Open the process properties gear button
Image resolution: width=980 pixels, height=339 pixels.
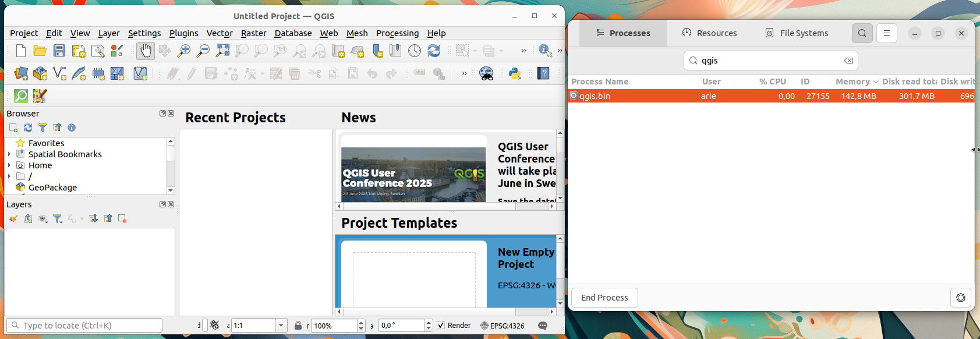pyautogui.click(x=961, y=298)
